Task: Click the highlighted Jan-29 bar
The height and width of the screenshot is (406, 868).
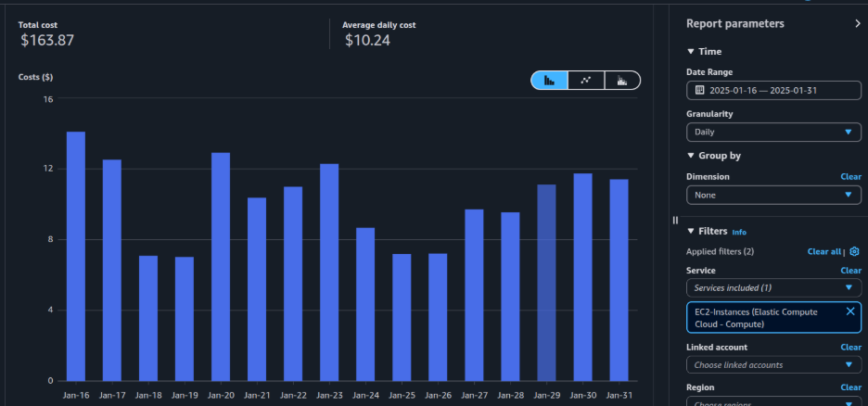Action: (x=547, y=283)
